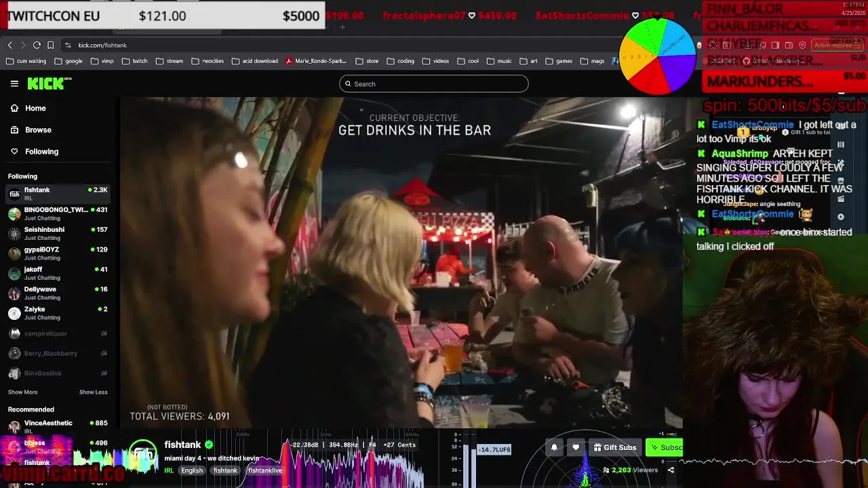Click the share icon near viewer count

(671, 470)
